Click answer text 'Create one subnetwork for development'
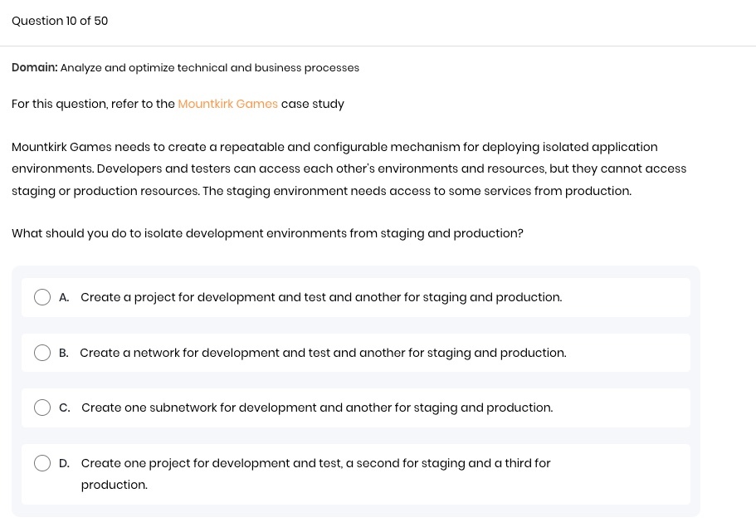The width and height of the screenshot is (756, 532). click(198, 408)
